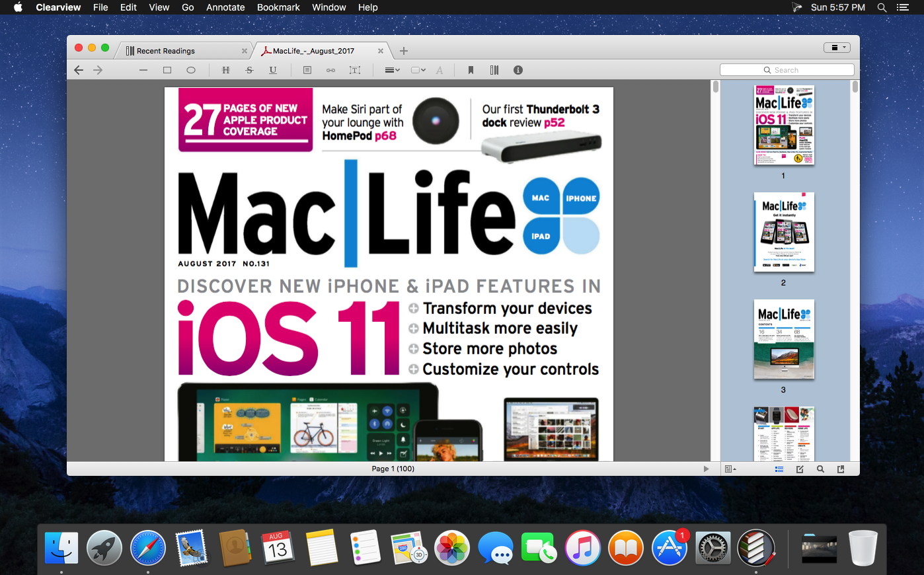924x575 pixels.
Task: Open the fill color dropdown
Action: coord(418,70)
